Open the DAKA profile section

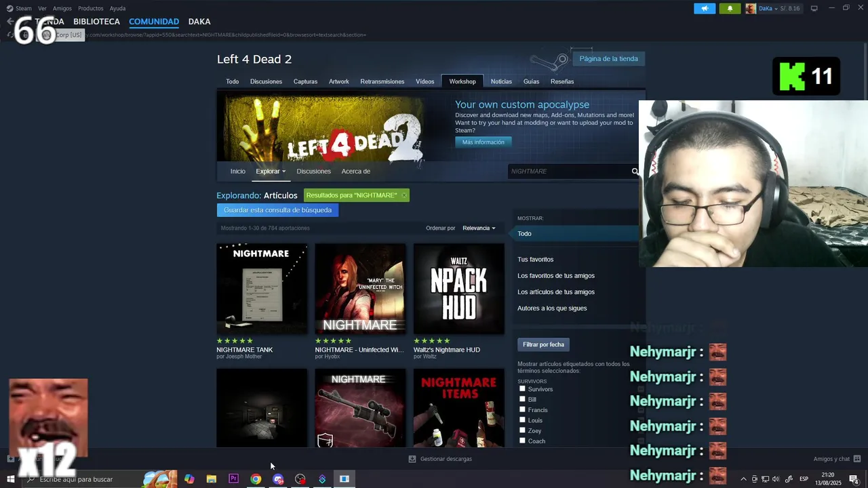pos(199,22)
